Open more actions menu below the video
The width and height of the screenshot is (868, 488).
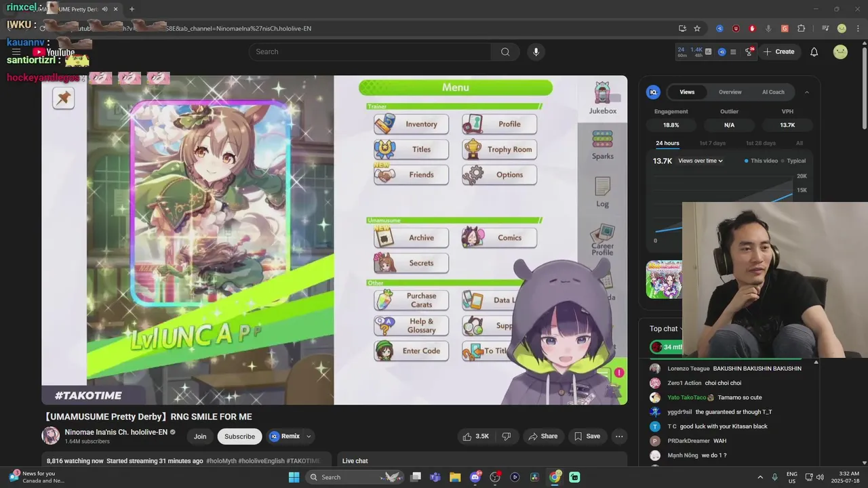pyautogui.click(x=619, y=436)
